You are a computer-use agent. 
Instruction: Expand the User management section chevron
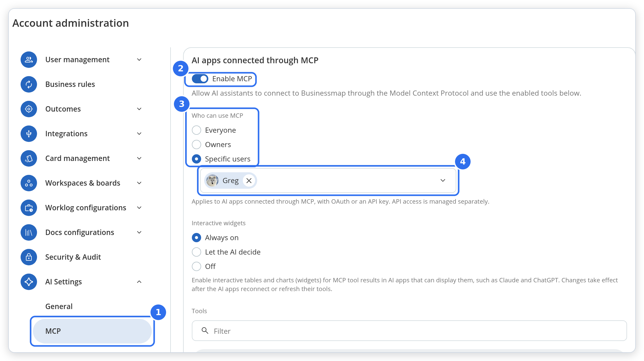click(139, 60)
